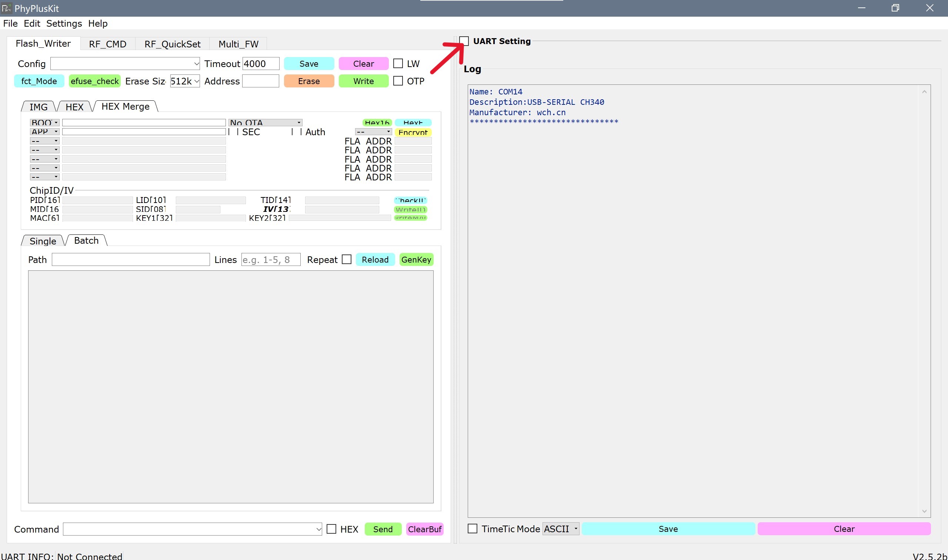Click the efuse_check button
Image resolution: width=948 pixels, height=560 pixels.
[x=95, y=81]
